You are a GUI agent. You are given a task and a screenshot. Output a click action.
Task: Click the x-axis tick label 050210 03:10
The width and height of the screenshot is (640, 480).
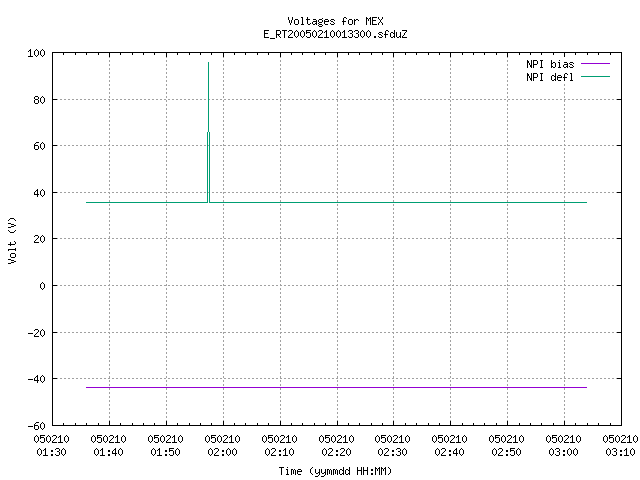coord(620,445)
